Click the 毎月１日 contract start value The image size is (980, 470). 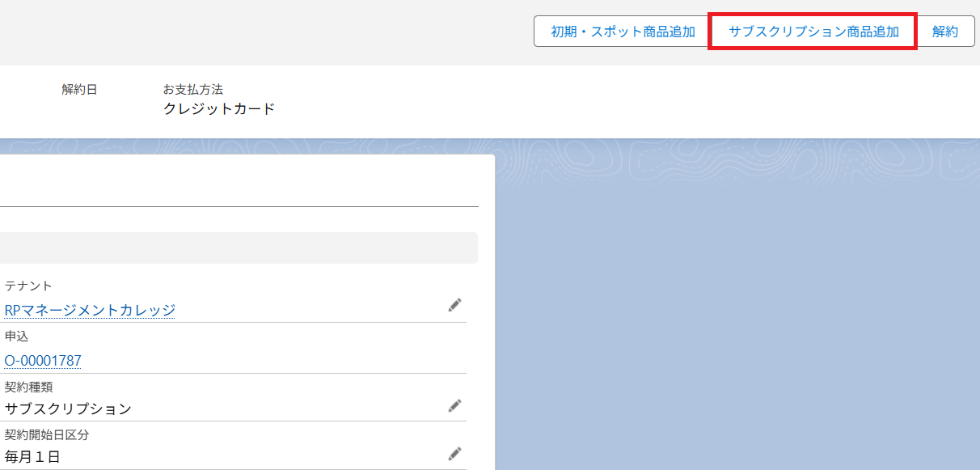coord(32,457)
